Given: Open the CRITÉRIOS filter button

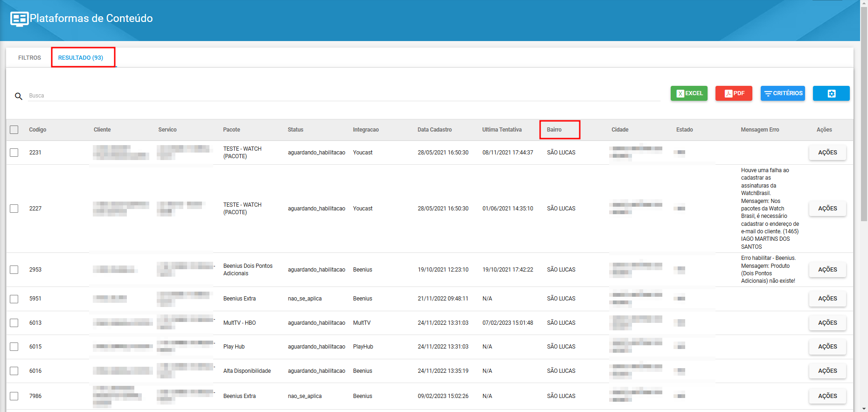Looking at the screenshot, I should pyautogui.click(x=783, y=93).
